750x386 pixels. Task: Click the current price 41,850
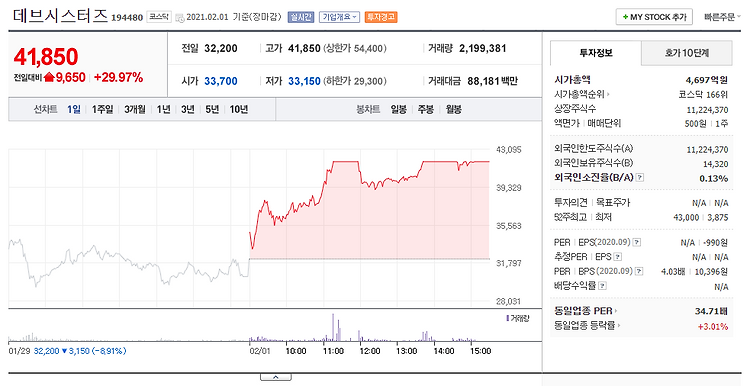tap(46, 57)
